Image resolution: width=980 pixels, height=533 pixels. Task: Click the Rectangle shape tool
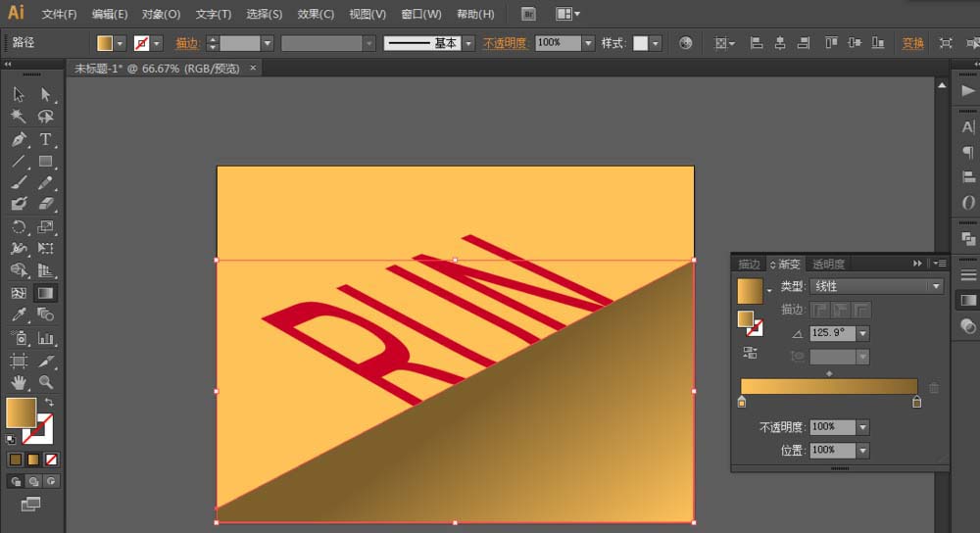click(45, 162)
